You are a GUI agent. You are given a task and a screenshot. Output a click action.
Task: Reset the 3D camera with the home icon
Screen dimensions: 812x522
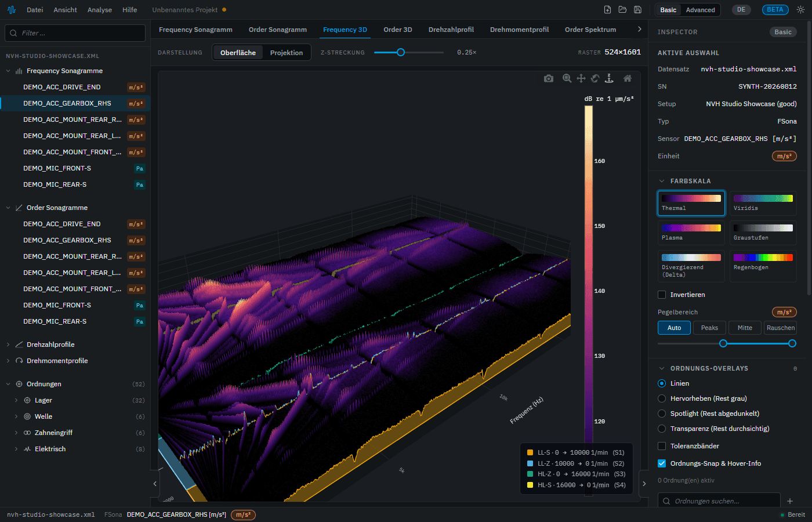(628, 78)
